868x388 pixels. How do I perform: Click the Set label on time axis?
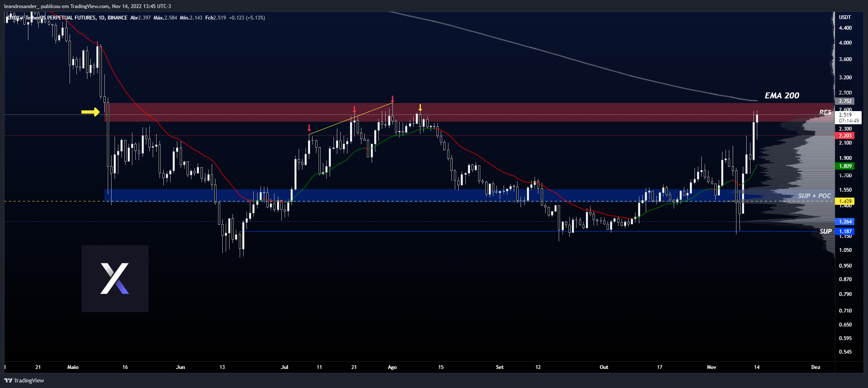500,367
